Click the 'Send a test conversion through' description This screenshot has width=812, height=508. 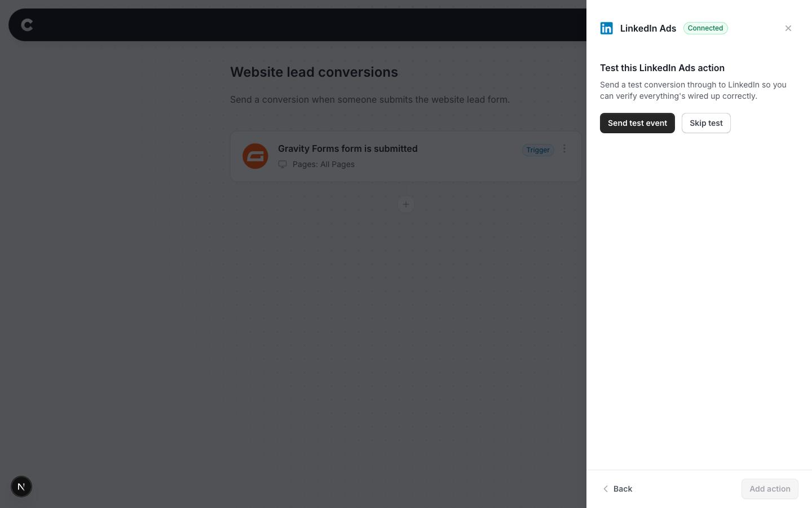[693, 90]
